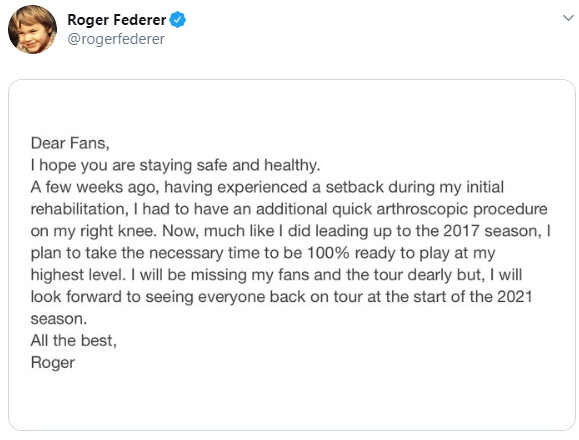This screenshot has height=440, width=579.
Task: Click 'right knee' text in the letter
Action: (115, 231)
